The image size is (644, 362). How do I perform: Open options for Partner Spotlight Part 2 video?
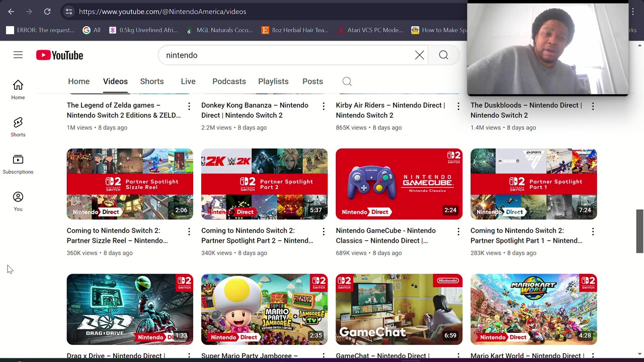tap(324, 231)
